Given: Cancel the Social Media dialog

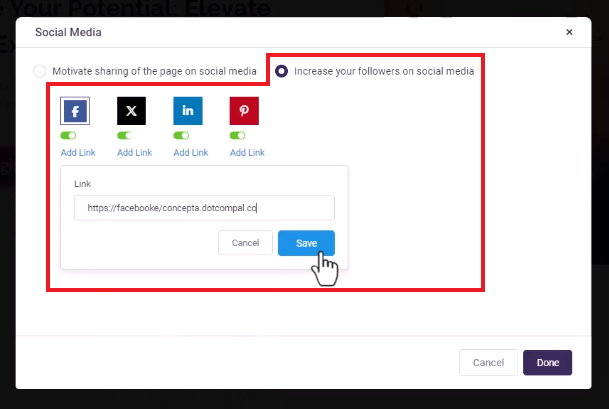Looking at the screenshot, I should click(488, 362).
